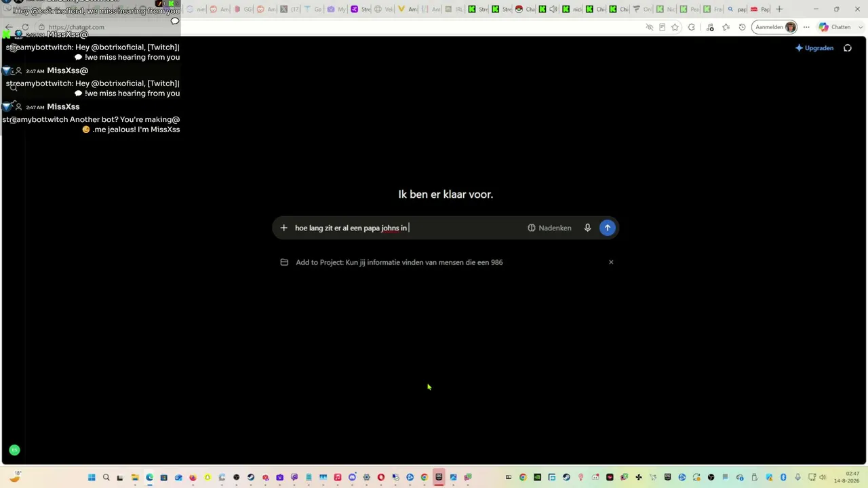Click the green status badge at bottom-left

14,450
